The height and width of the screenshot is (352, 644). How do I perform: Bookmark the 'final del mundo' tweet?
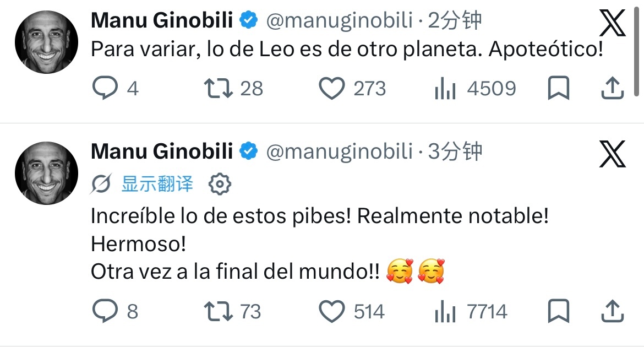point(559,311)
